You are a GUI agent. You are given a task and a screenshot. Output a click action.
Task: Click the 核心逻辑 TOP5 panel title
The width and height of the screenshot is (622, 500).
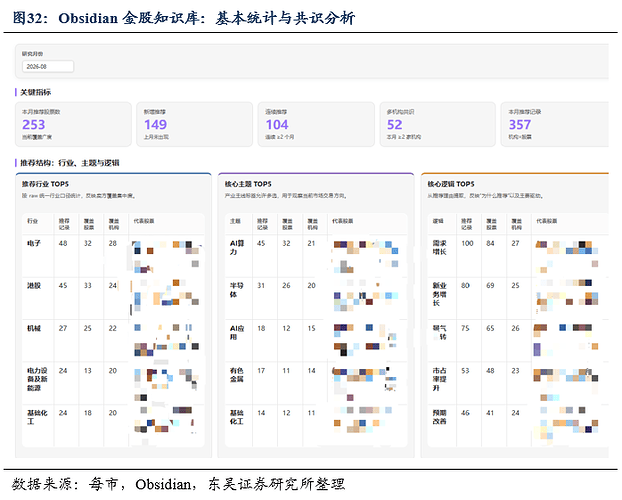pos(451,184)
